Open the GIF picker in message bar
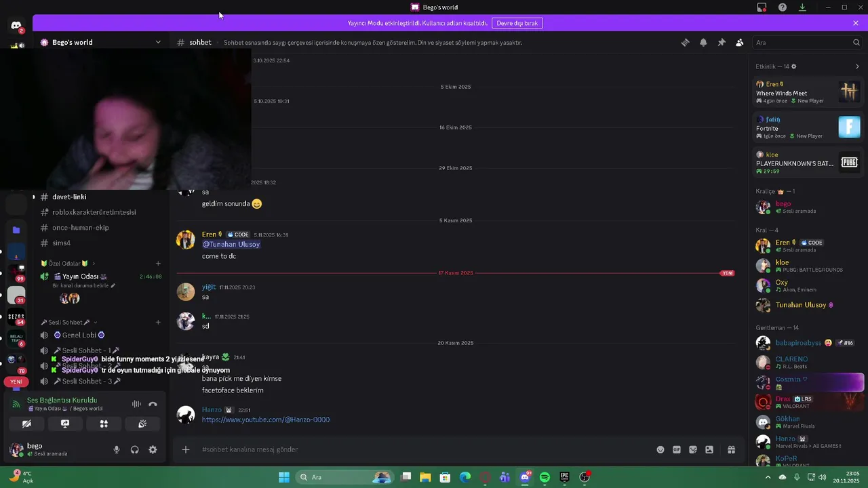868x488 pixels. (x=677, y=449)
